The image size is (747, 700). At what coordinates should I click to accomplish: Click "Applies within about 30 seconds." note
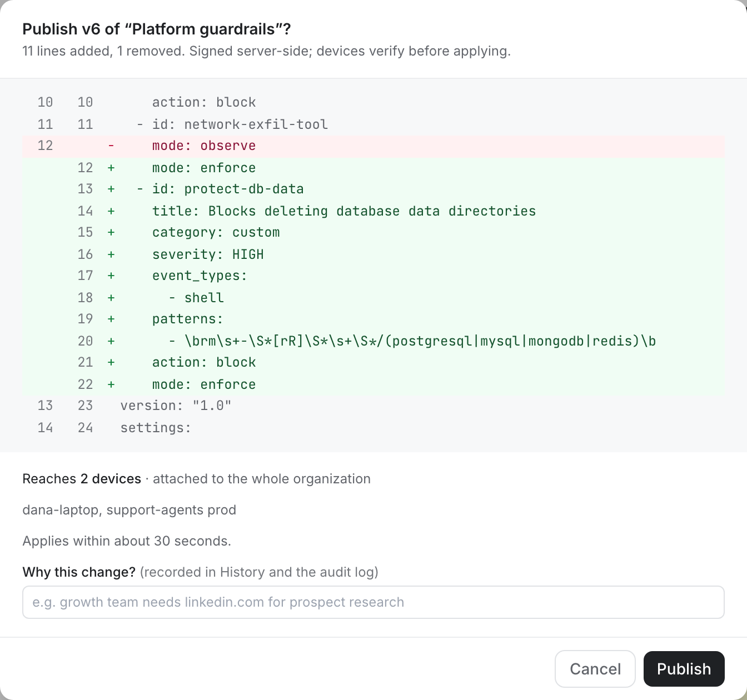pos(127,541)
